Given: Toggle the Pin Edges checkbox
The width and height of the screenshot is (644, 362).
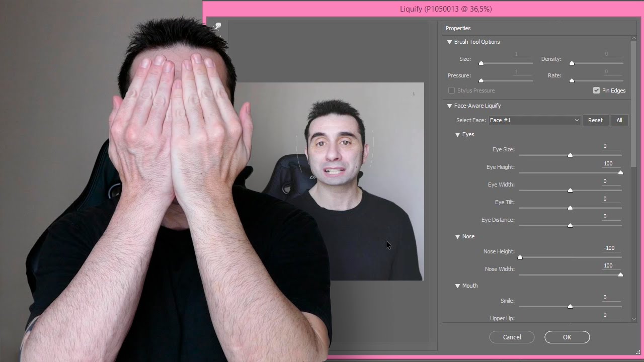Looking at the screenshot, I should (x=596, y=90).
